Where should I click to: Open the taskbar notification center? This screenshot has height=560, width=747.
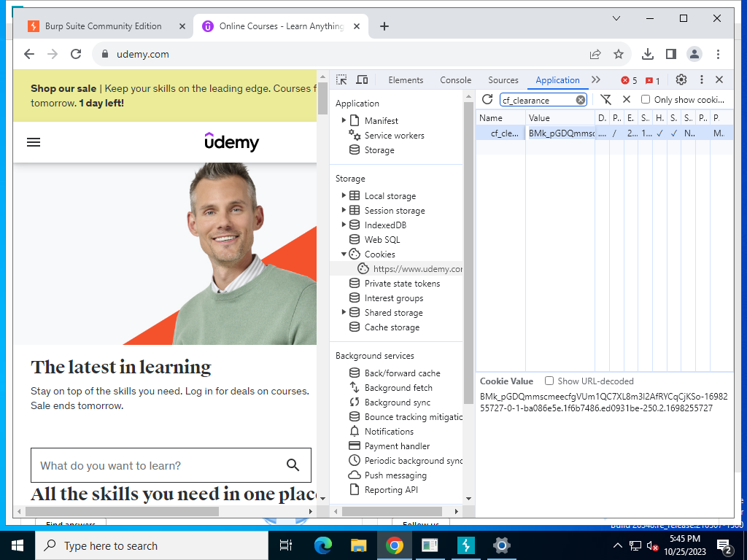point(724,546)
